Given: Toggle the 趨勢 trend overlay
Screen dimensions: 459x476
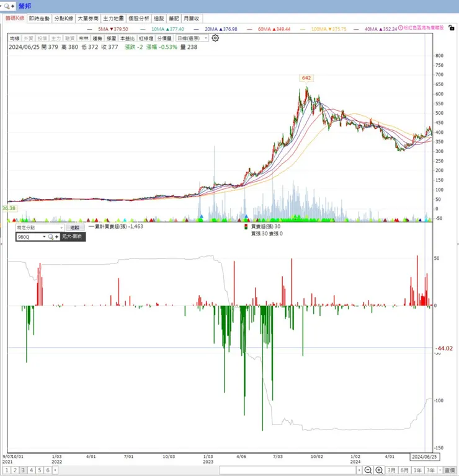Looking at the screenshot, I should (x=97, y=38).
